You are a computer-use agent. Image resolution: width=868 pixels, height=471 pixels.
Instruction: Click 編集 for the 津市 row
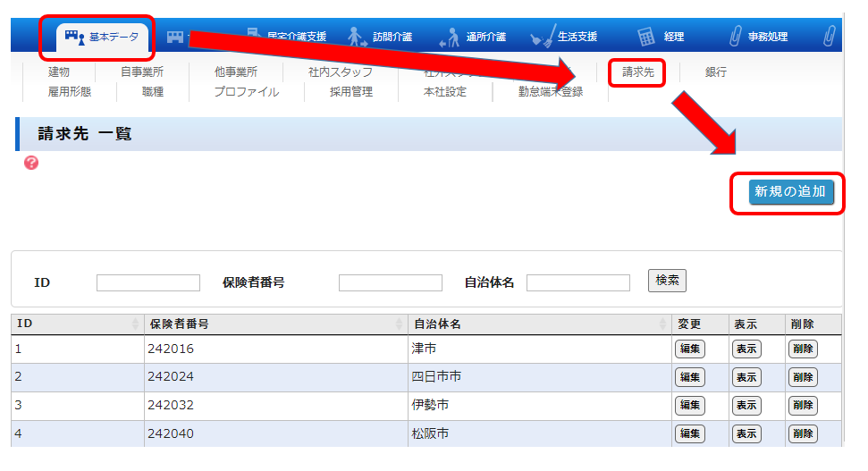(689, 349)
